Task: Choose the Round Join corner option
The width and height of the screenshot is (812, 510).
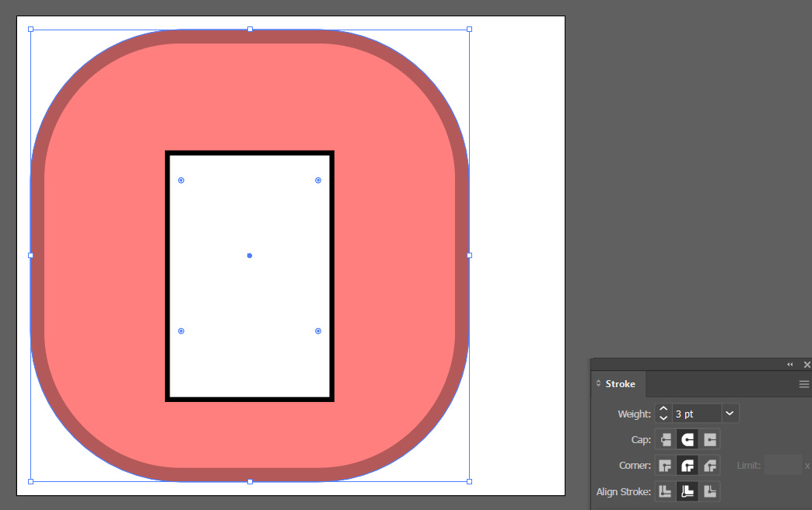Action: [x=688, y=466]
